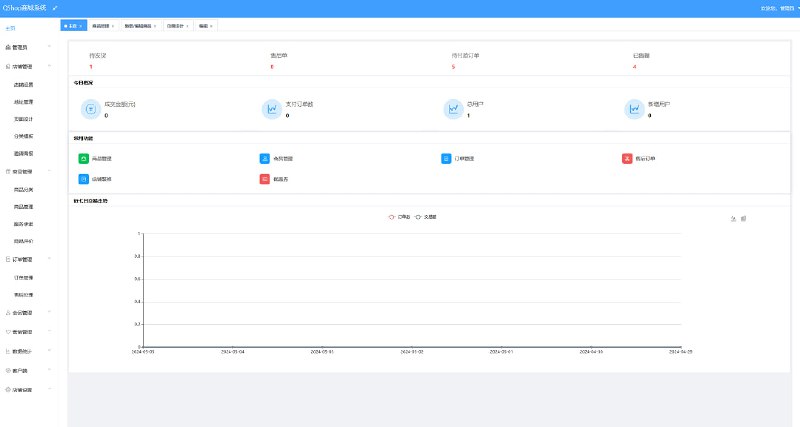The width and height of the screenshot is (800, 427).
Task: Click the edit pencil icon beside QShop title
Action: tap(55, 7)
